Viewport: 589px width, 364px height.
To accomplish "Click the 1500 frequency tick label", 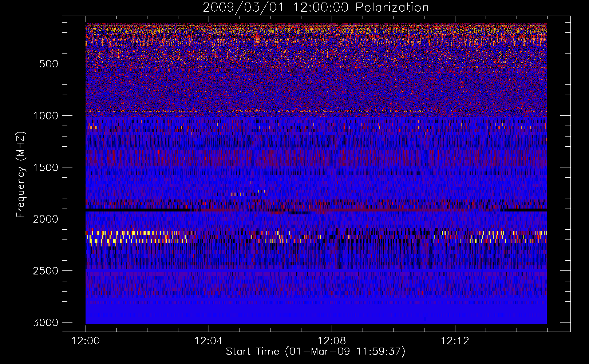I will point(46,167).
